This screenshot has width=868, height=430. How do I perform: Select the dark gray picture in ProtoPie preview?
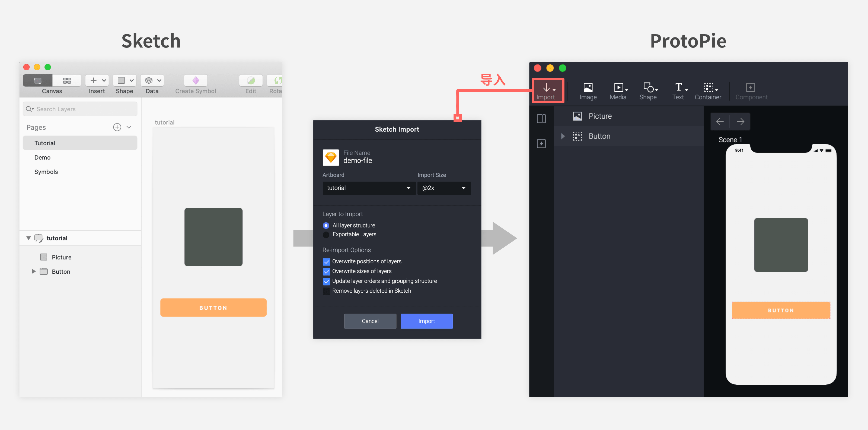[x=781, y=245]
